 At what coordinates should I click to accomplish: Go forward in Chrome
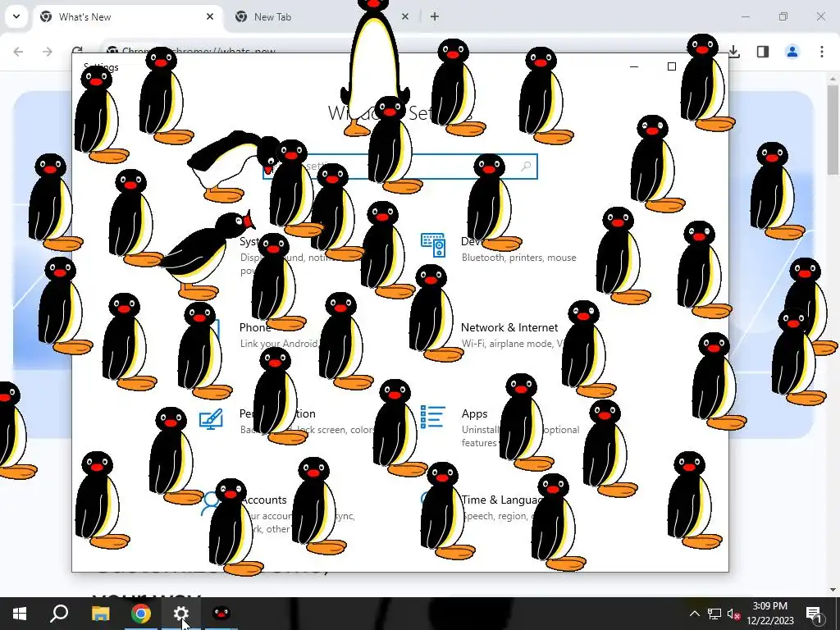[48, 52]
